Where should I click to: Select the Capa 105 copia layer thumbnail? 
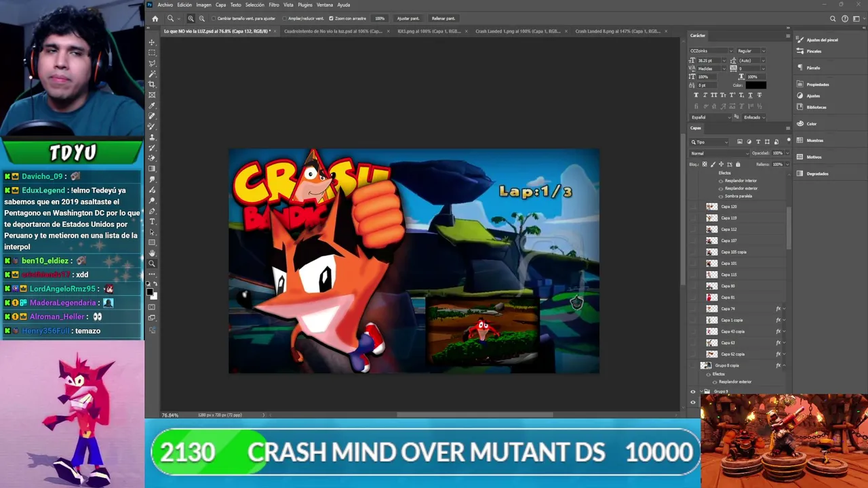point(711,252)
